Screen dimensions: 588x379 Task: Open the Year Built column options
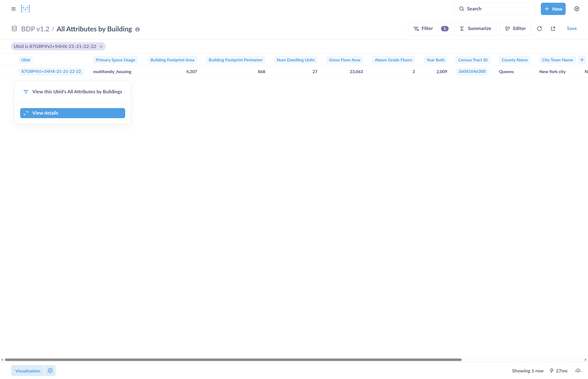tap(435, 60)
